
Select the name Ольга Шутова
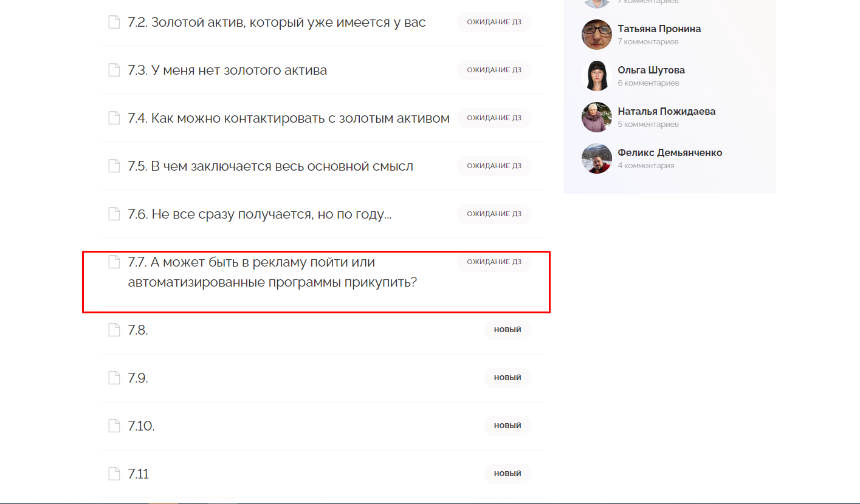(651, 70)
